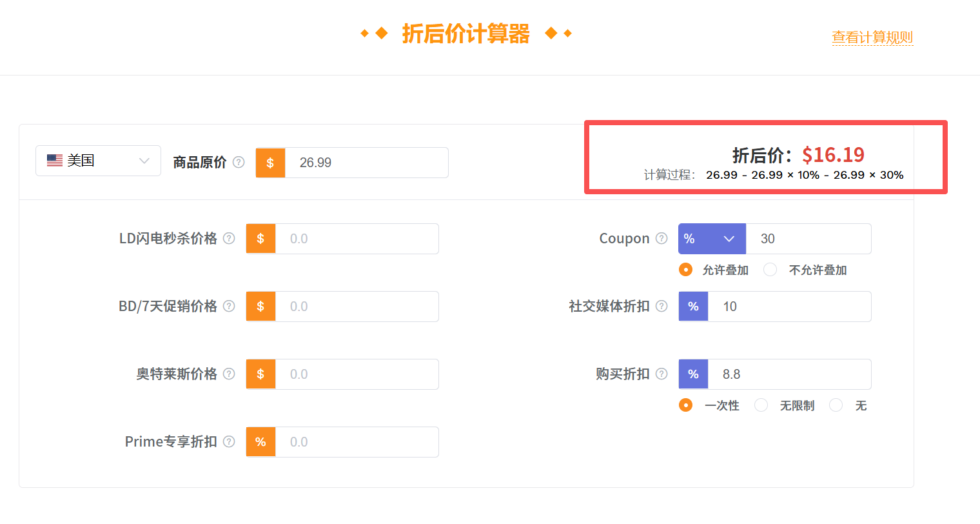Select the 无限制 option under 购买折扣
The width and height of the screenshot is (980, 524).
761,405
